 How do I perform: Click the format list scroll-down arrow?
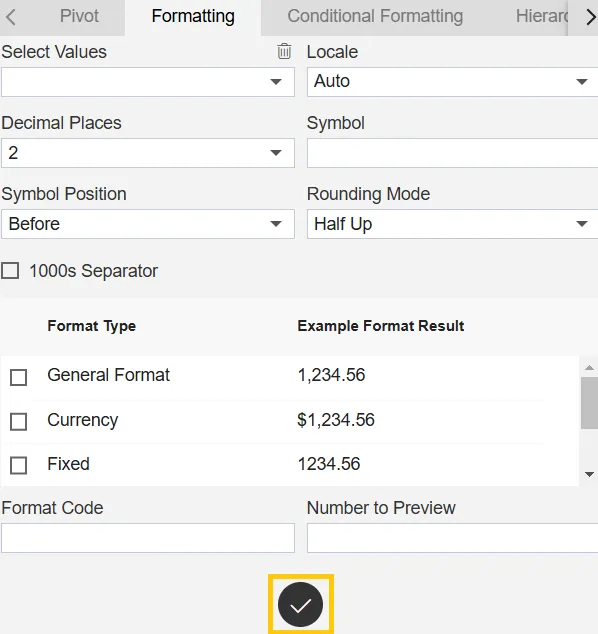[590, 474]
